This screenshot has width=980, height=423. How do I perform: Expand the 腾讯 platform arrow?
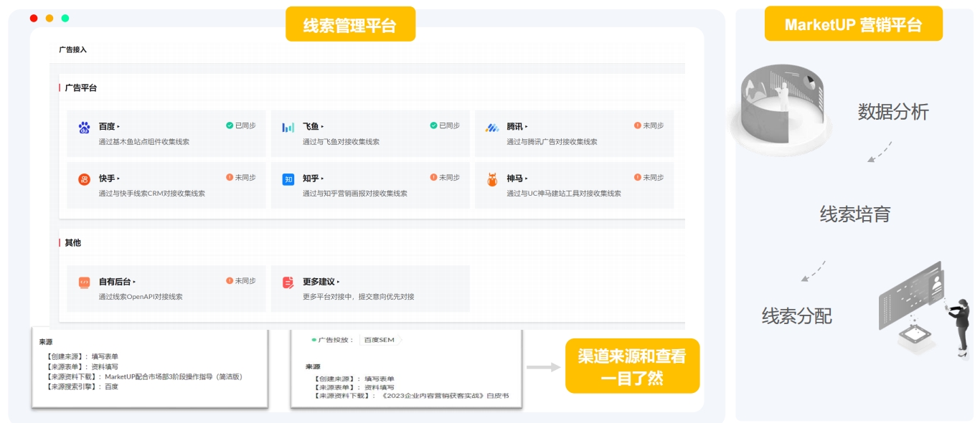(x=526, y=127)
